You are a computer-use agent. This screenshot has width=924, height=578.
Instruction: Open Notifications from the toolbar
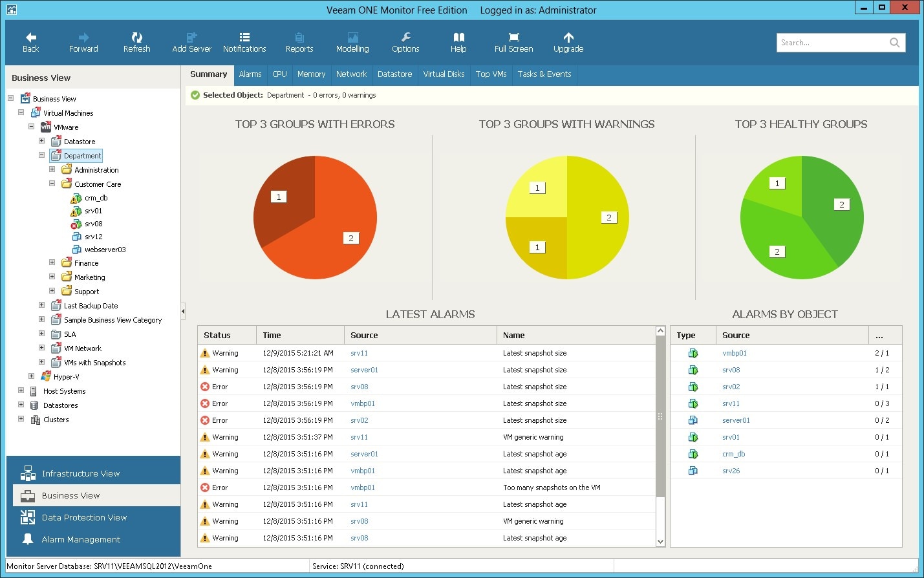pyautogui.click(x=244, y=42)
